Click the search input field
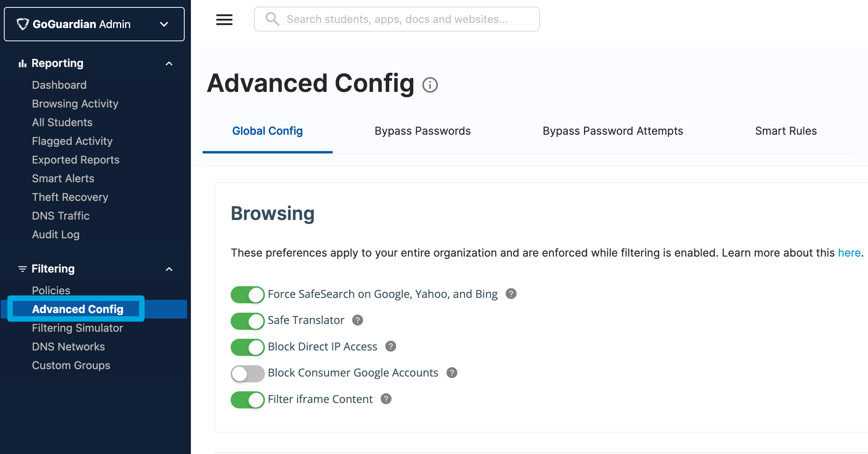 (x=397, y=18)
